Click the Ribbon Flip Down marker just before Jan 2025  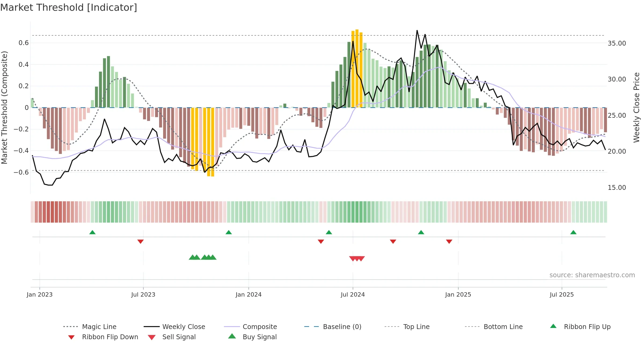(449, 242)
